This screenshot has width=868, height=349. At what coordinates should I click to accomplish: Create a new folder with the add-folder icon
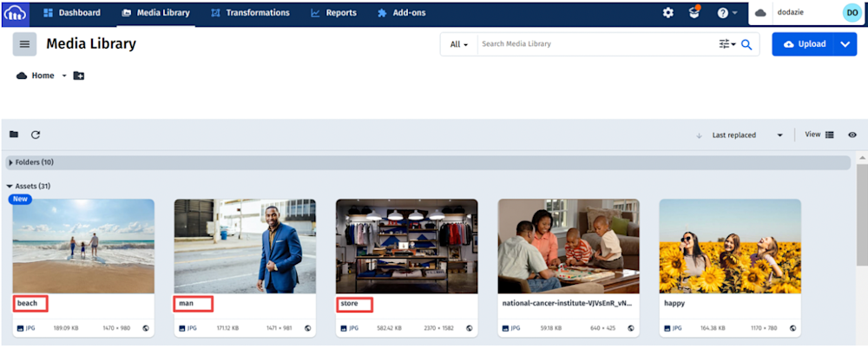pyautogui.click(x=79, y=76)
